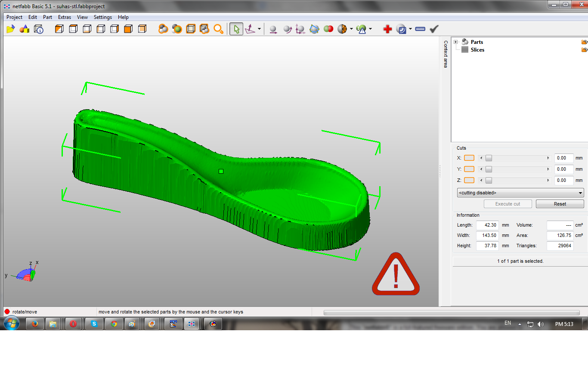Toggle the green arrow selection mode
The image size is (588, 387).
click(236, 29)
